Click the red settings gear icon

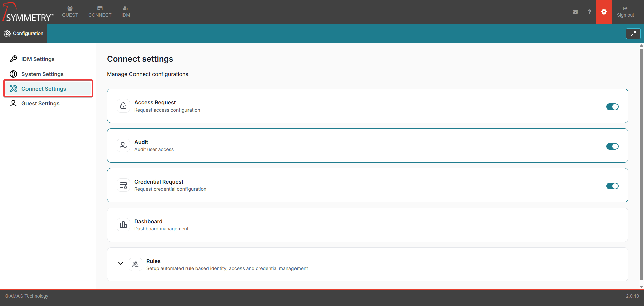604,12
